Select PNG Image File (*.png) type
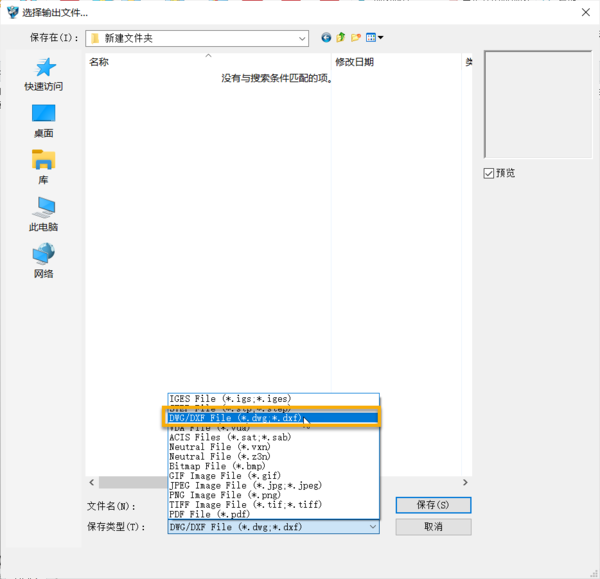 273,495
